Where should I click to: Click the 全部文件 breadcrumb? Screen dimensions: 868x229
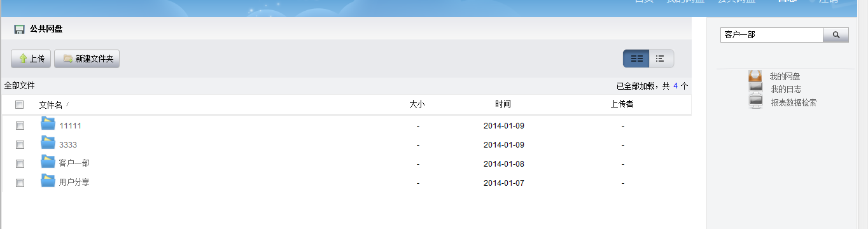[x=19, y=85]
